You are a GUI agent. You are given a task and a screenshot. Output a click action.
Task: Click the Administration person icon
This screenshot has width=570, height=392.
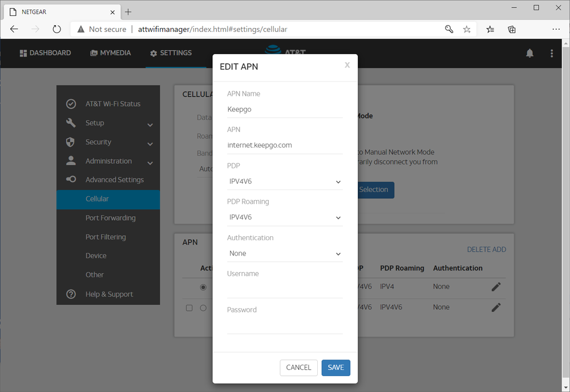click(x=71, y=161)
